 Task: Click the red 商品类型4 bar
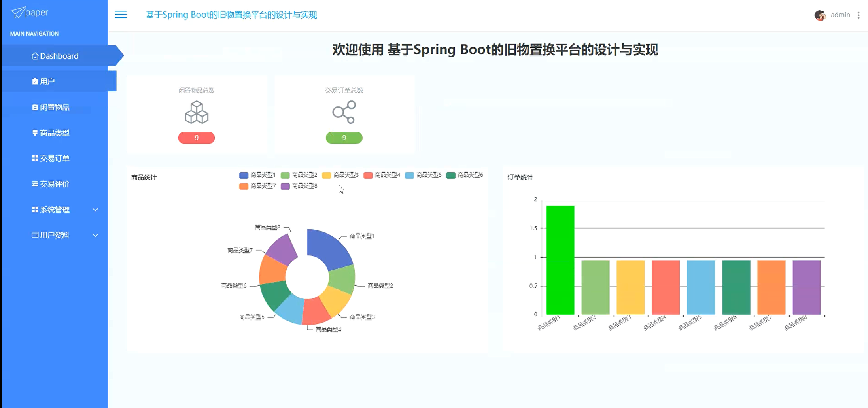[x=666, y=287]
